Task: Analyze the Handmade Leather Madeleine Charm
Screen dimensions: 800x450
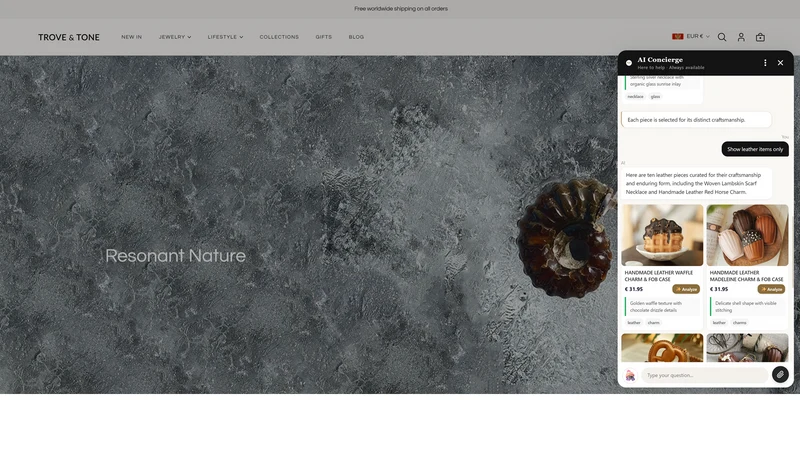Action: 771,289
